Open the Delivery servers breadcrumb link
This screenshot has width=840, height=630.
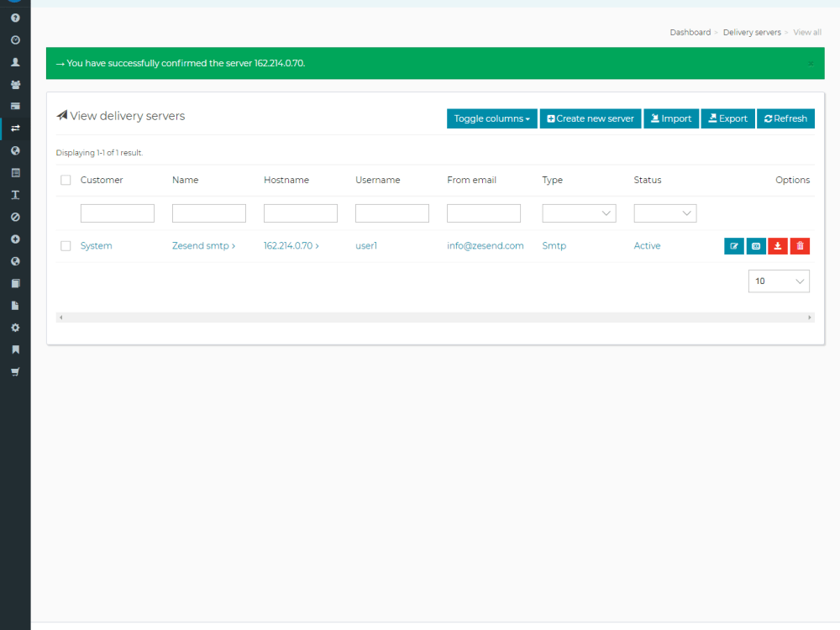[x=752, y=32]
